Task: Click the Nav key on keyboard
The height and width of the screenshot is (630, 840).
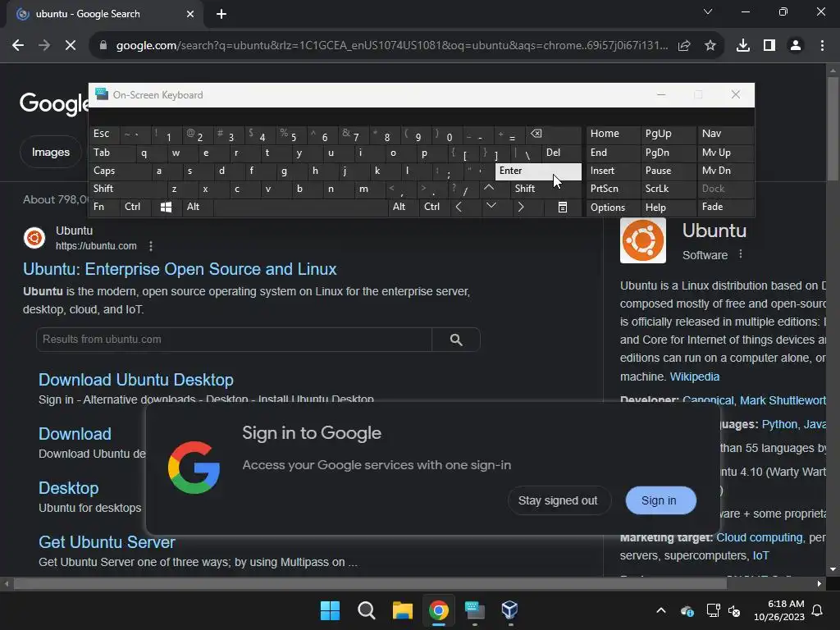Action: [726, 134]
